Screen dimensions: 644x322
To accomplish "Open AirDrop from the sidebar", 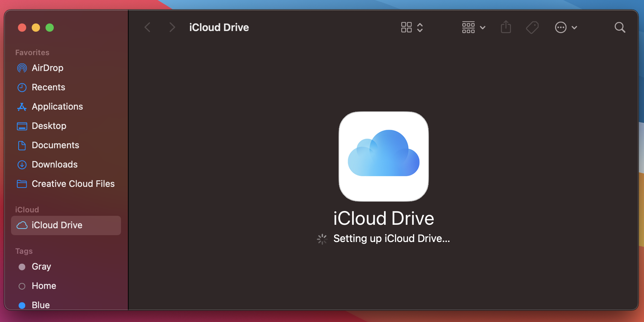I will [x=66, y=68].
